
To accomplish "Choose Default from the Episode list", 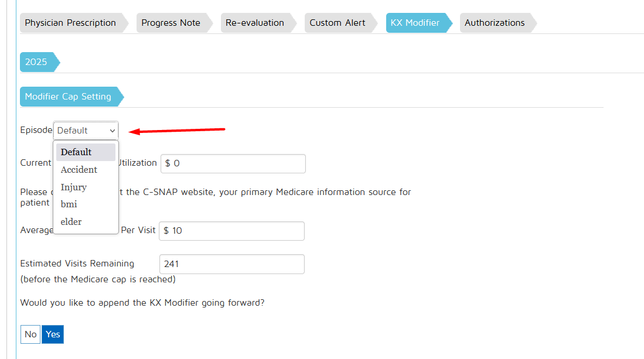I will pos(76,152).
